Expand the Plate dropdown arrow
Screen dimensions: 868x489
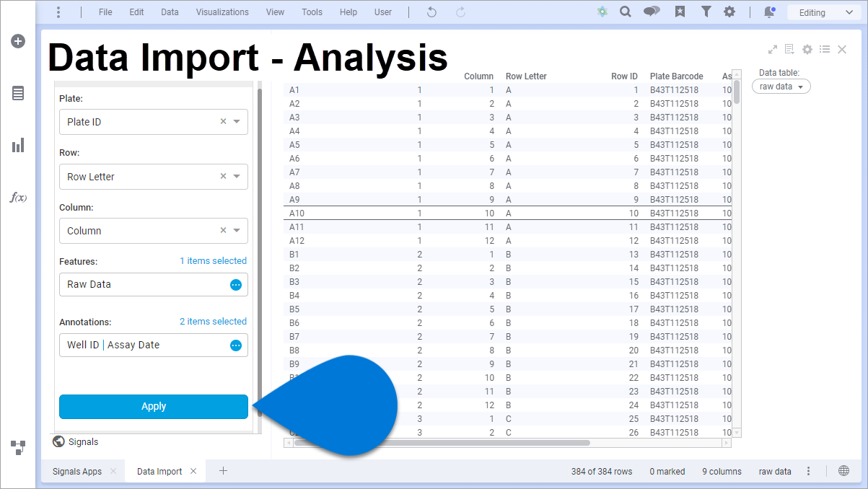tap(237, 122)
